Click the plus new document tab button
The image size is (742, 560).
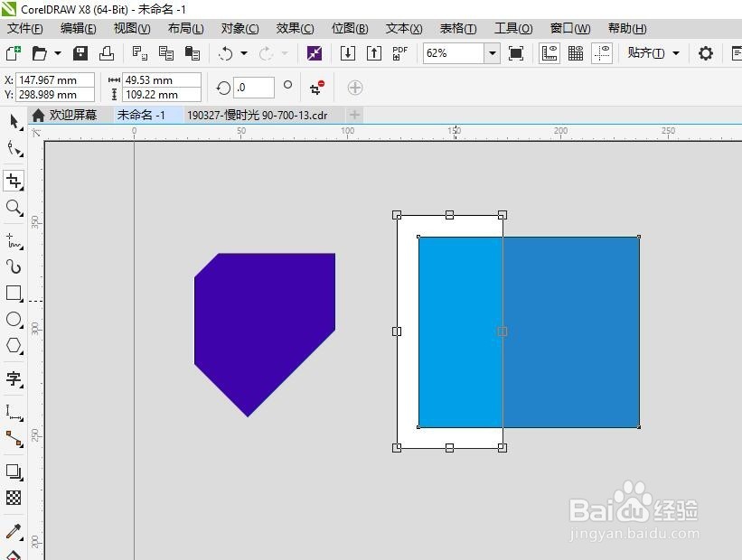pos(354,115)
